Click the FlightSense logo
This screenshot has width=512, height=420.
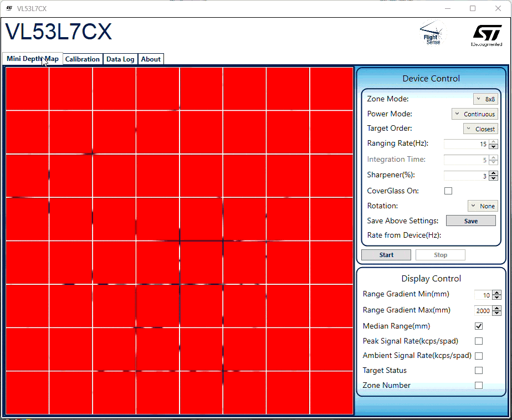[432, 33]
